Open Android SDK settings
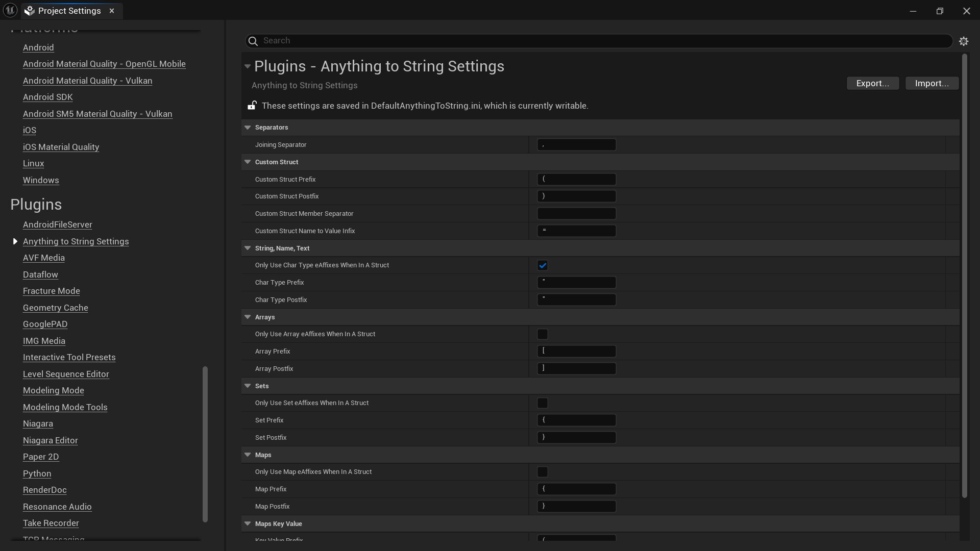The height and width of the screenshot is (551, 980). [48, 97]
